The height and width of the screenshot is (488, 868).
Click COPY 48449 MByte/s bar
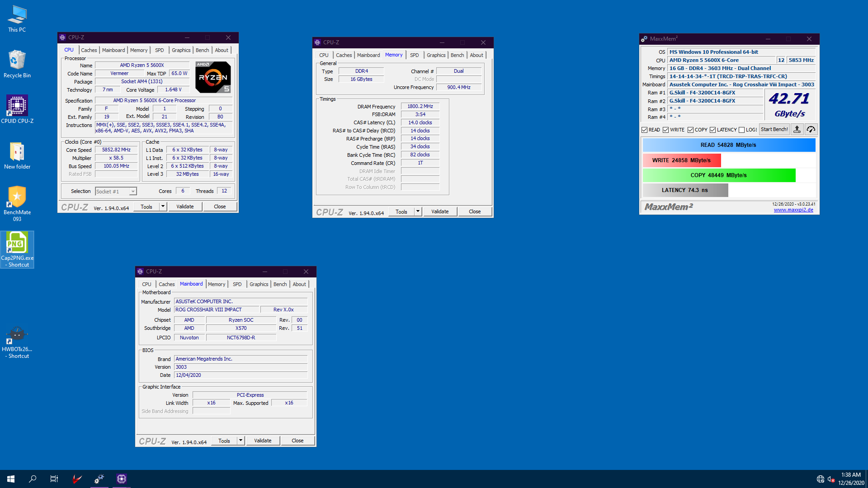[719, 175]
